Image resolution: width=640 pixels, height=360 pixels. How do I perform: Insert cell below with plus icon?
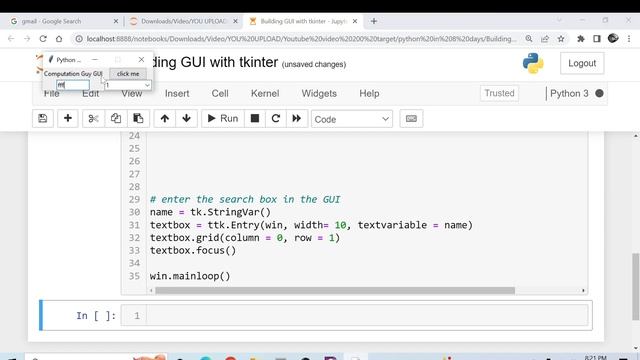(x=68, y=118)
